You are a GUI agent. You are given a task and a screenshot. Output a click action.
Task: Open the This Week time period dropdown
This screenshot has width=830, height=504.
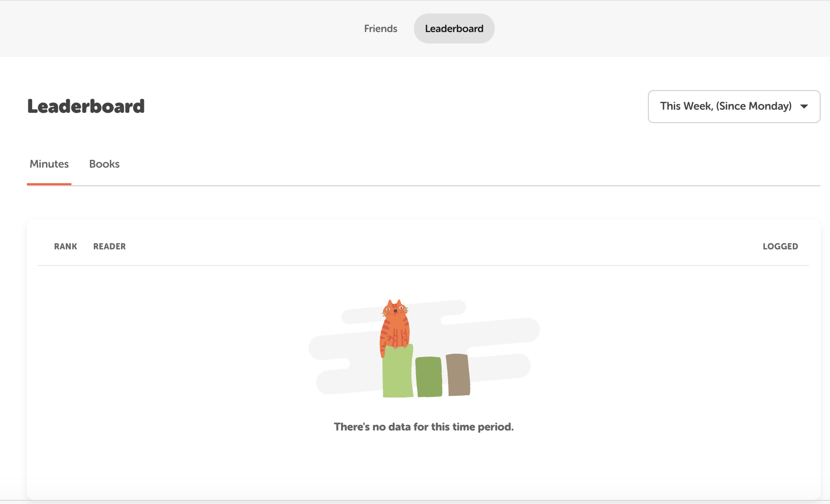[x=725, y=106]
